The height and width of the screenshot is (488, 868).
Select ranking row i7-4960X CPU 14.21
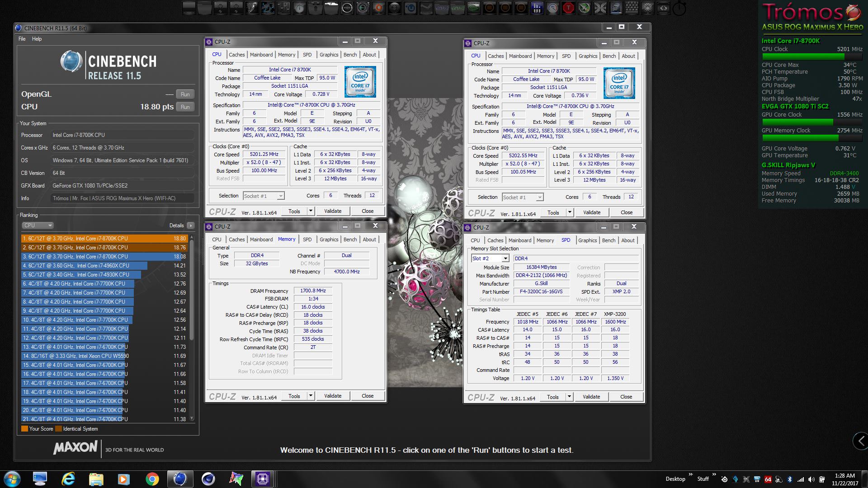(x=105, y=266)
